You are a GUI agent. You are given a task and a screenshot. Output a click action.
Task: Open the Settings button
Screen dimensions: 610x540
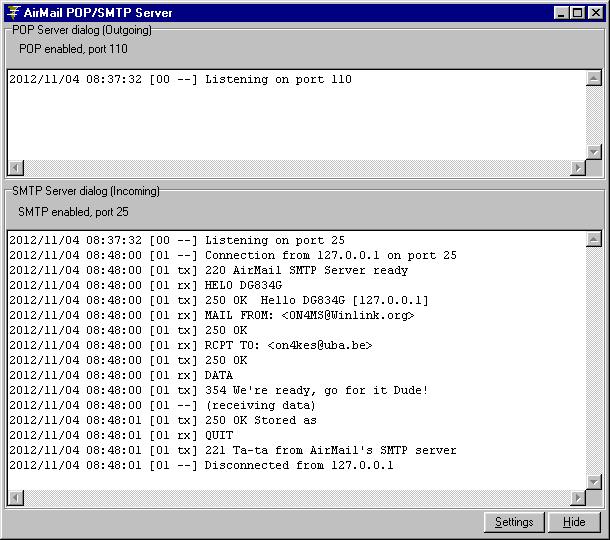(x=514, y=522)
